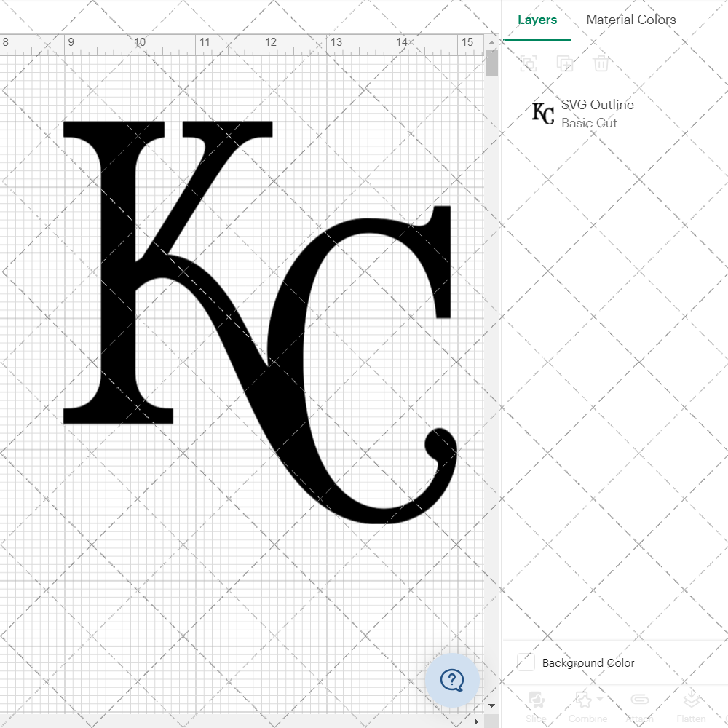Click the Basic Cut operation label

589,123
